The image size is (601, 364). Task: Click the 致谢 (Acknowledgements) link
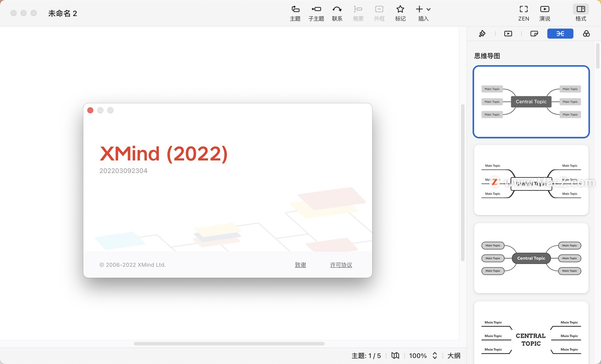(x=300, y=265)
